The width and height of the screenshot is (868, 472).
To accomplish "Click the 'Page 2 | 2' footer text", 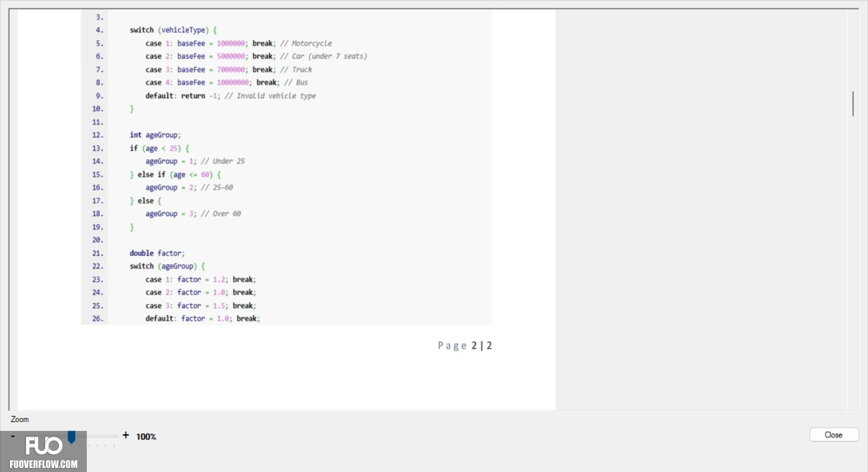I will (x=465, y=346).
